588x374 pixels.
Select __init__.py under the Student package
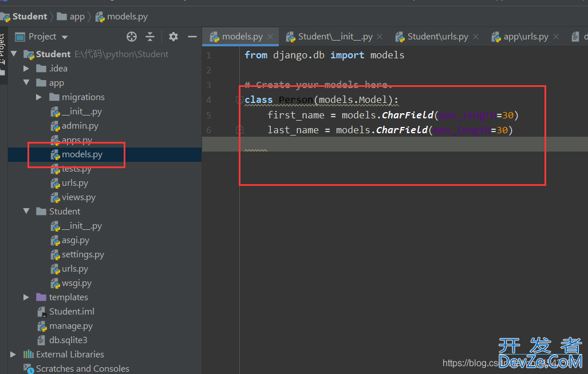click(x=82, y=226)
